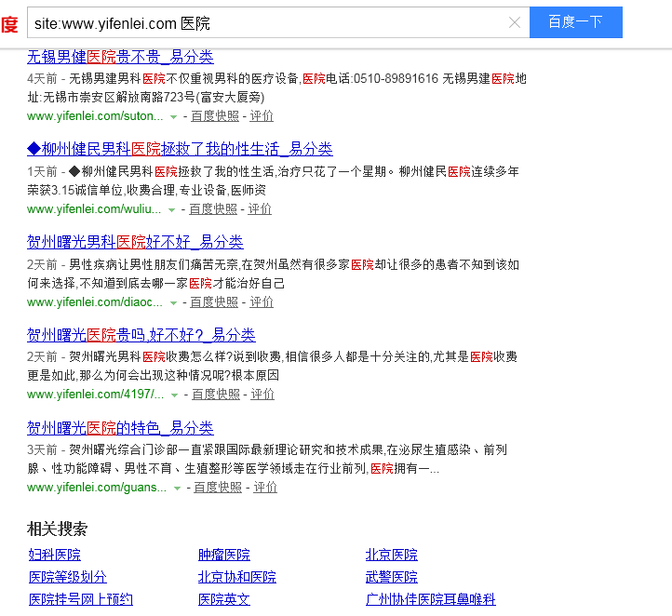Open 百度快照 for the wuliu result

click(213, 209)
